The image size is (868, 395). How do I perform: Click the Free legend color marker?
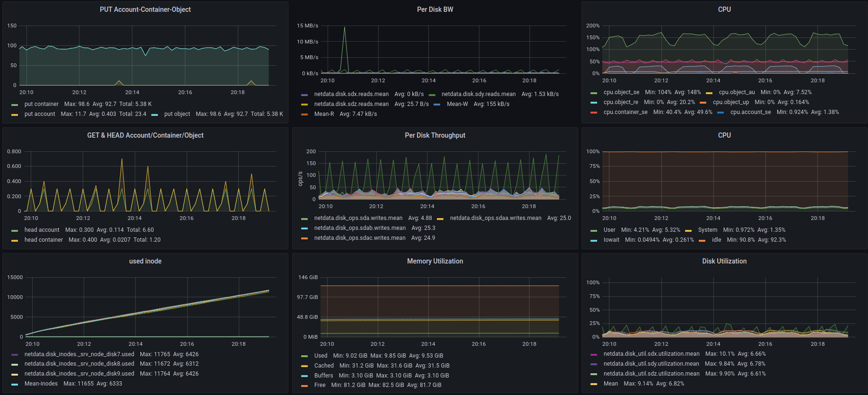(304, 386)
